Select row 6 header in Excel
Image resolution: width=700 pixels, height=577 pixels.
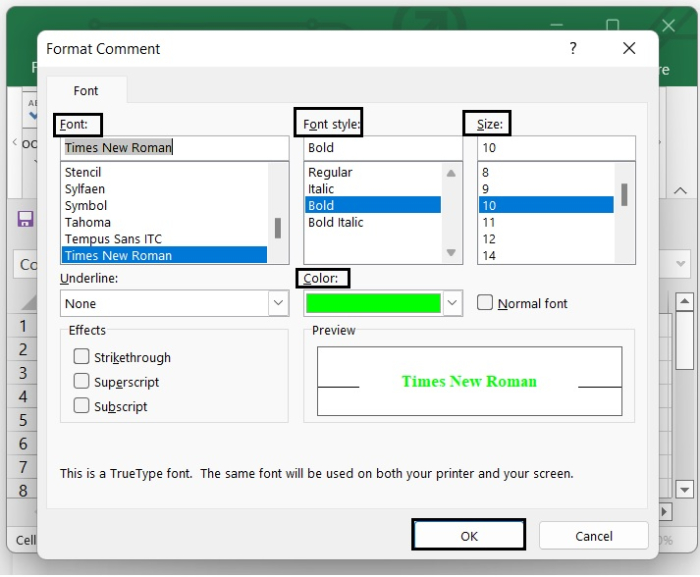[x=22, y=444]
